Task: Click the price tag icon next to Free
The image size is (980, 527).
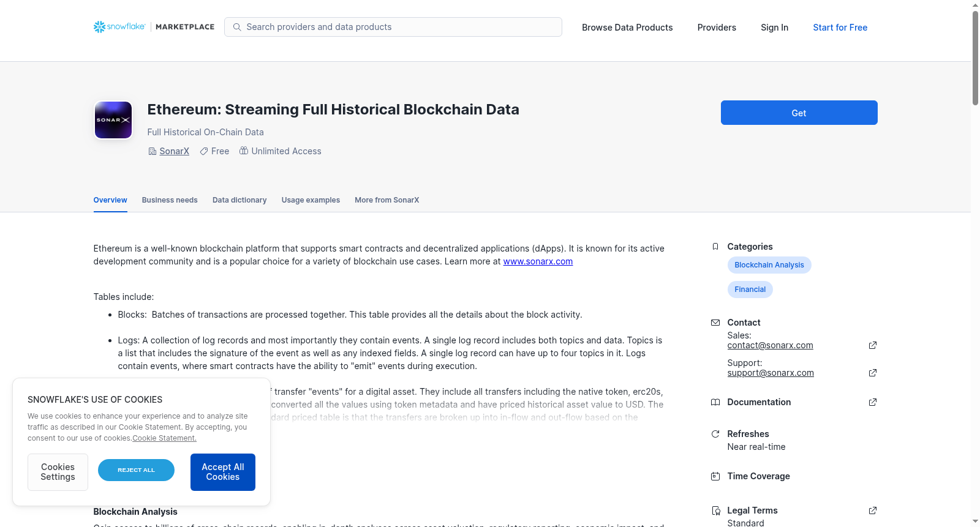Action: [204, 151]
